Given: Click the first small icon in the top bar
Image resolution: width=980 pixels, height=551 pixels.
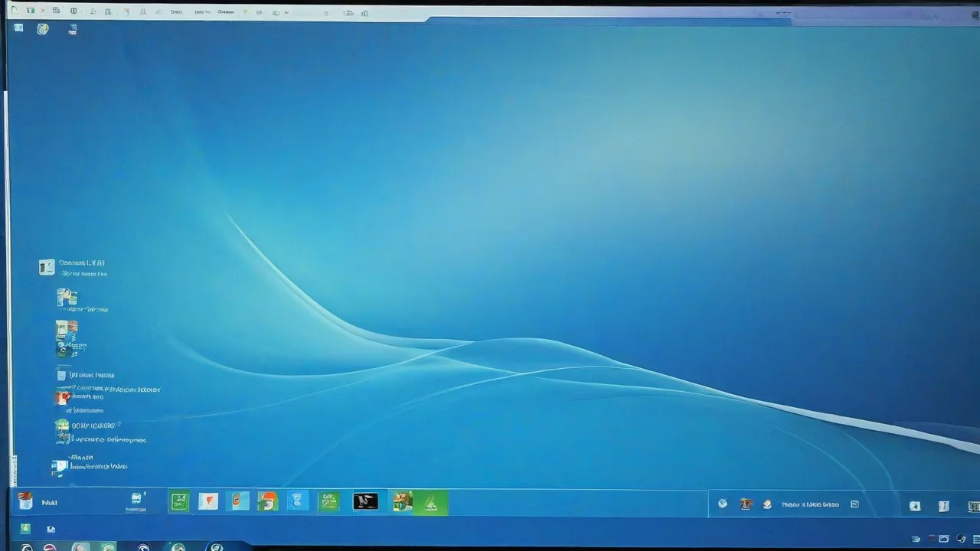Looking at the screenshot, I should [14, 11].
